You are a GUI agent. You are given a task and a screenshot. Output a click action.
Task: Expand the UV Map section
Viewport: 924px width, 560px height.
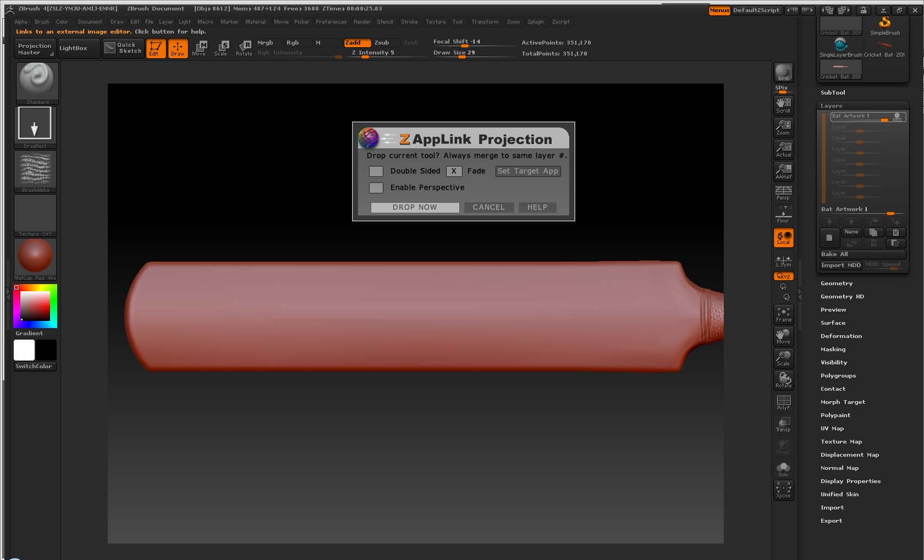pos(832,429)
